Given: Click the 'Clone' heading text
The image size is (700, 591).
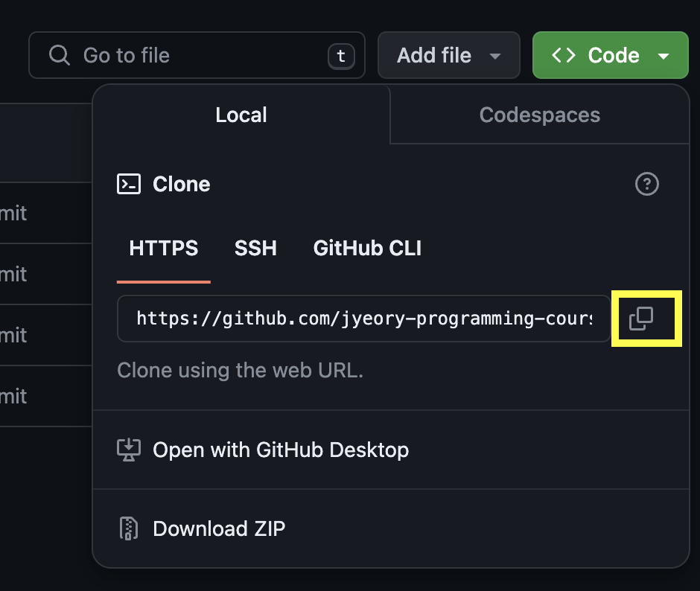Looking at the screenshot, I should click(181, 184).
